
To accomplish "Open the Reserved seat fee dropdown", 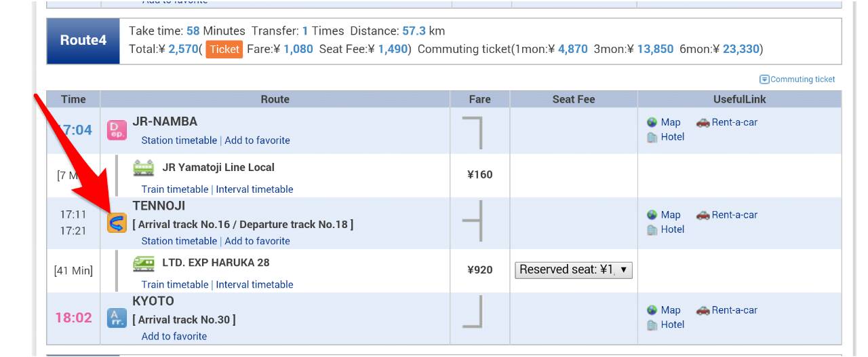I will pos(573,269).
